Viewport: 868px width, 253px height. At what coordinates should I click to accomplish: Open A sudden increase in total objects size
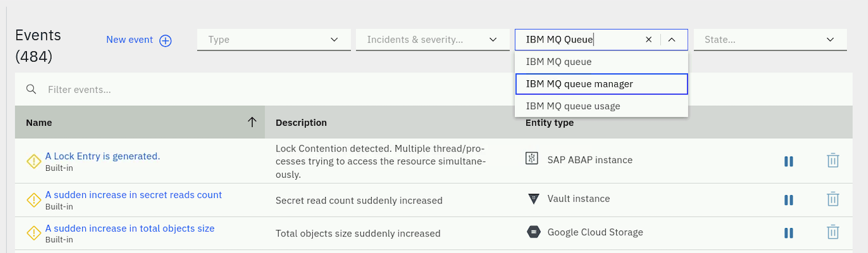129,228
